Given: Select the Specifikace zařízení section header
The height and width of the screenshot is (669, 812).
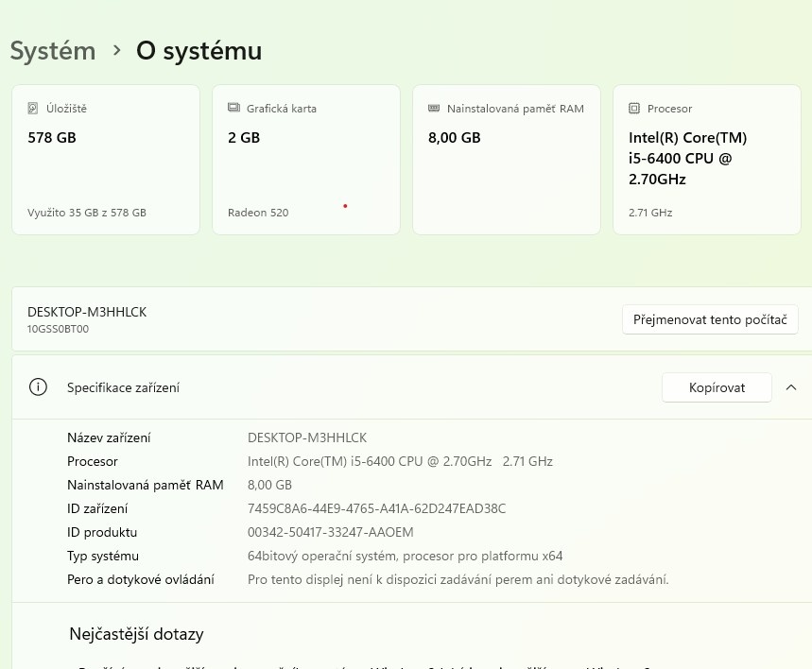Looking at the screenshot, I should [x=123, y=387].
